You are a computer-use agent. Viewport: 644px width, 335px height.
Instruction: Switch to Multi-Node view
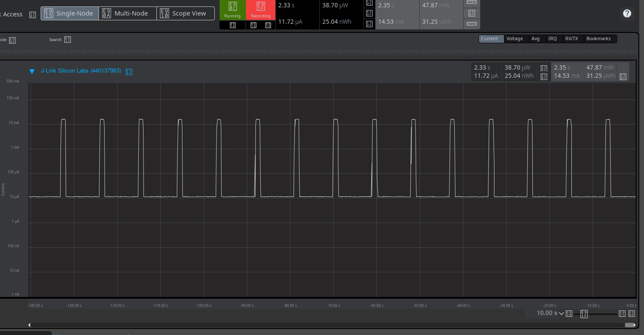point(128,13)
